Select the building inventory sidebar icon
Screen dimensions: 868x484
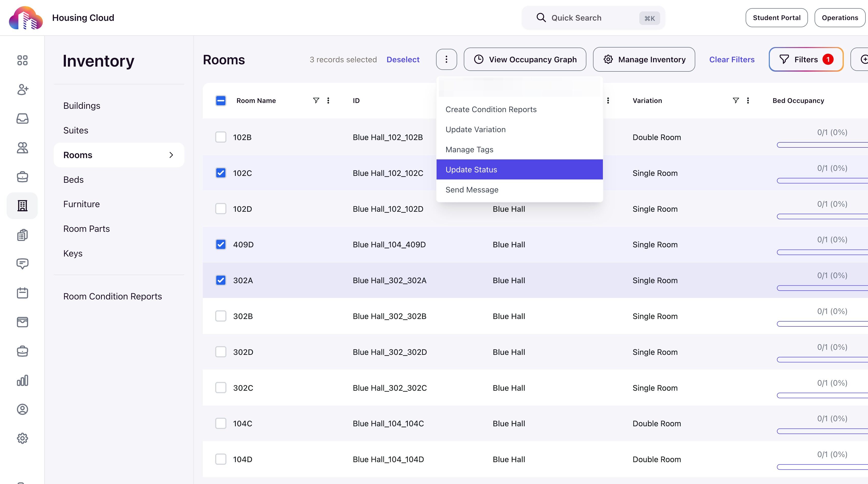pos(22,205)
